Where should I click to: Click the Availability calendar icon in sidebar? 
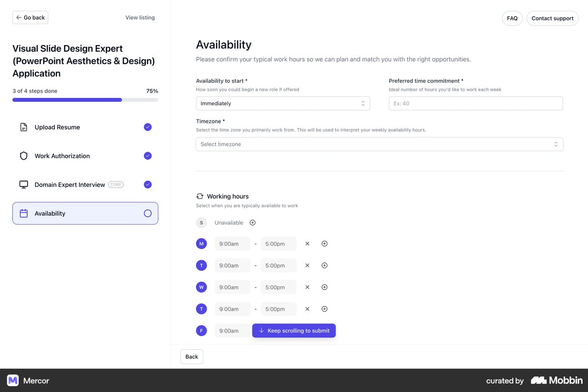pos(24,213)
